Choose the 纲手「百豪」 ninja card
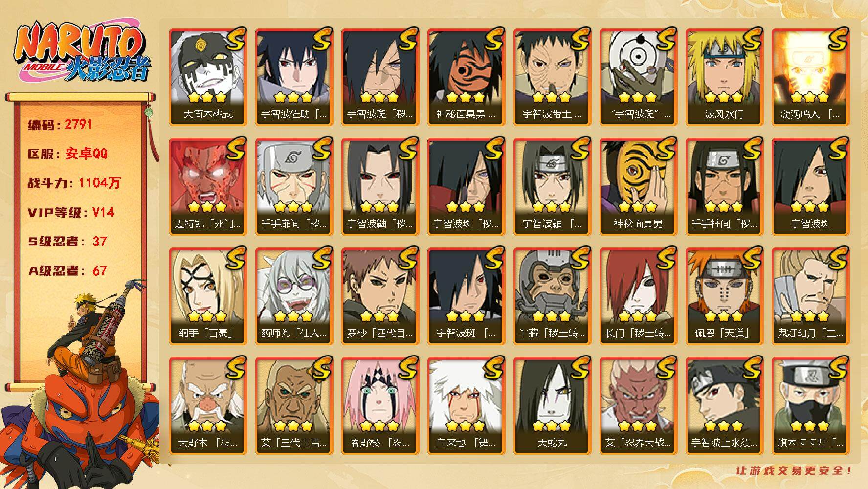Viewport: 868px width, 489px height. [x=208, y=296]
